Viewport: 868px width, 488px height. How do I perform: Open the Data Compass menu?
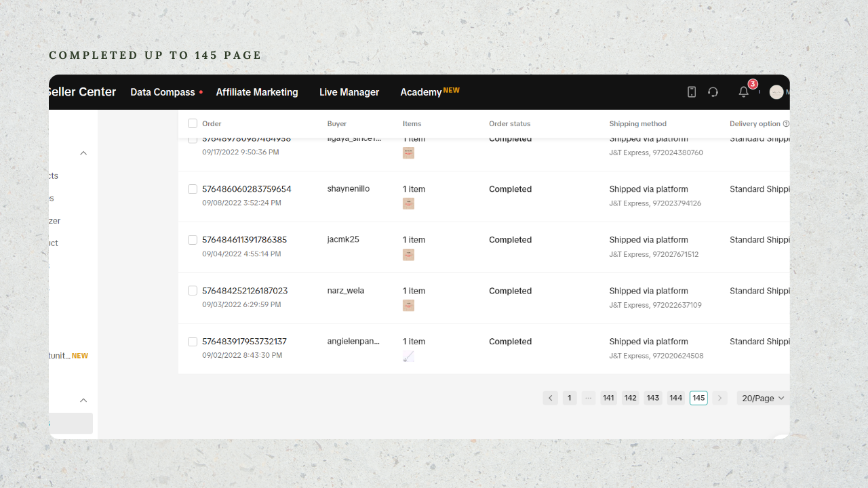163,92
